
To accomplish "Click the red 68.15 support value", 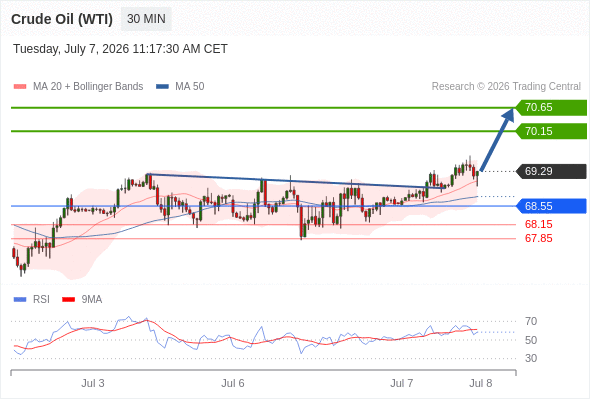I will [x=538, y=225].
